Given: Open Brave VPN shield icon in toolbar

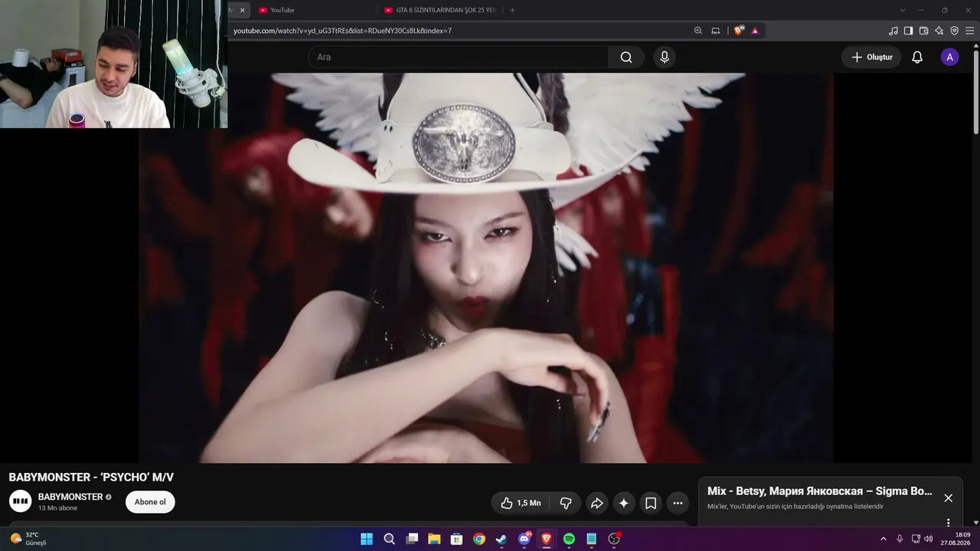Looking at the screenshot, I should click(955, 31).
